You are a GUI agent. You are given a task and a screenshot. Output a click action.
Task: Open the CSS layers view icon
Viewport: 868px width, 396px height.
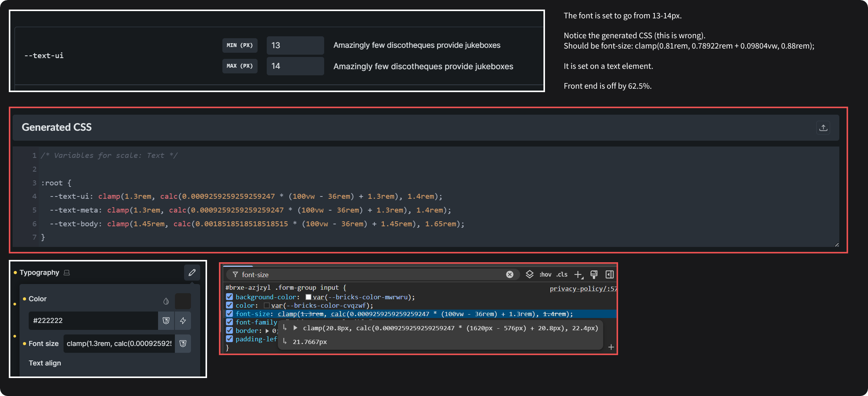pos(529,274)
